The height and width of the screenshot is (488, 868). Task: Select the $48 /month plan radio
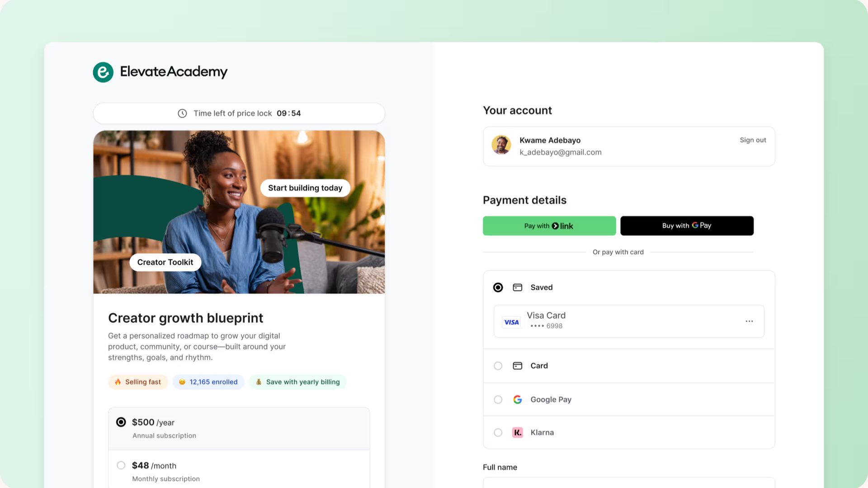coord(121,465)
